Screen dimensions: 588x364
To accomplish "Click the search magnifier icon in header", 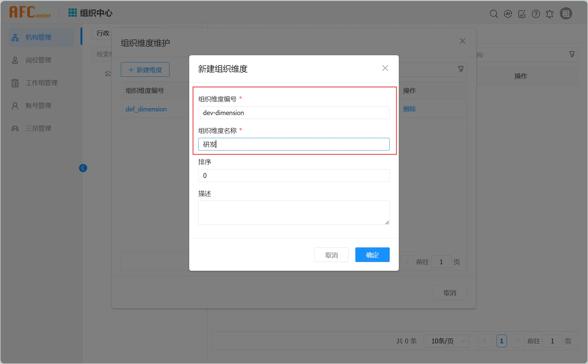I will click(x=494, y=14).
